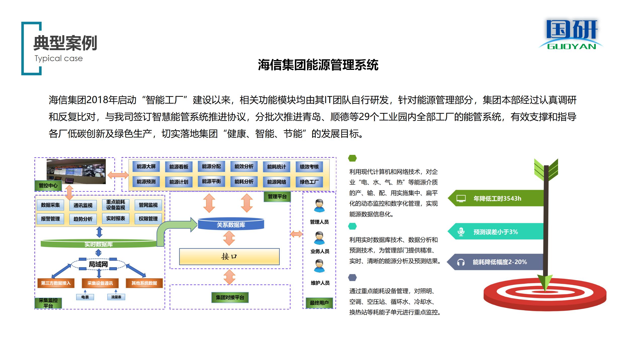Click the 采集监控平台 green label
Viewport: 644px width, 362px height.
[48, 303]
